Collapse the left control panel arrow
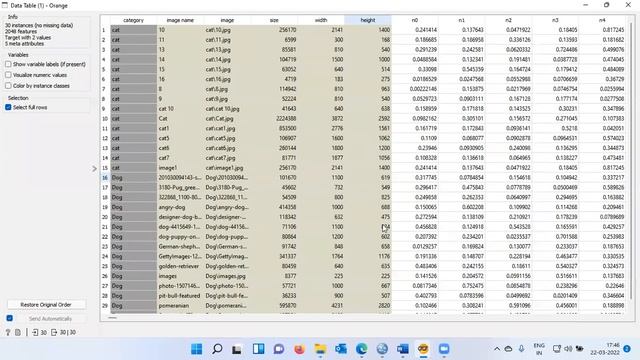Screen dimensions: 640x360 [x=94, y=168]
